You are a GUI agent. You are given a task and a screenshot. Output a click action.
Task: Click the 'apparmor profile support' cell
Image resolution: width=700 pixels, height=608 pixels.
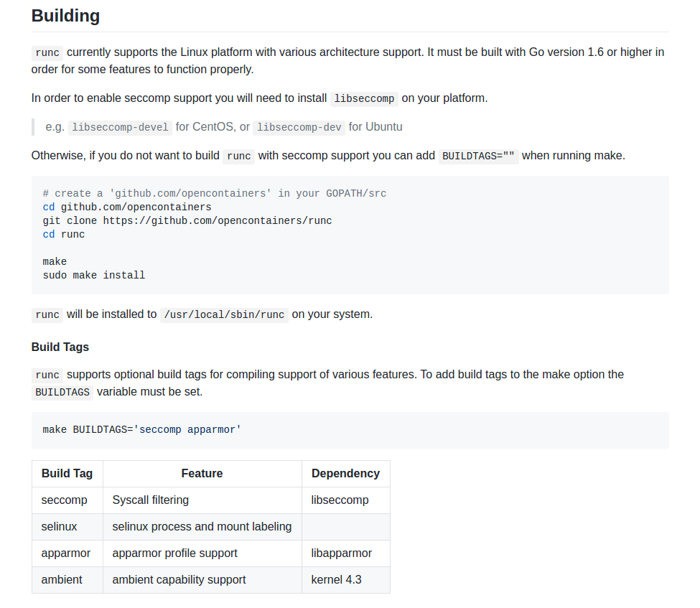[x=202, y=553]
